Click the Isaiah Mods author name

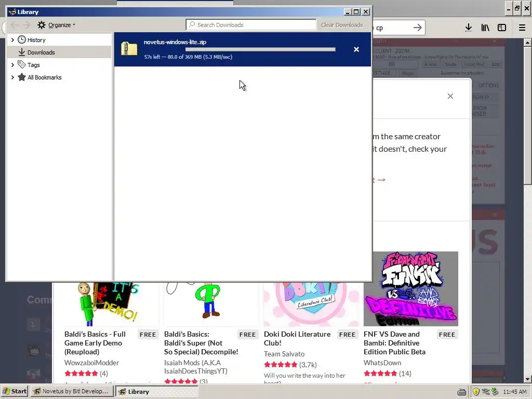point(196,367)
